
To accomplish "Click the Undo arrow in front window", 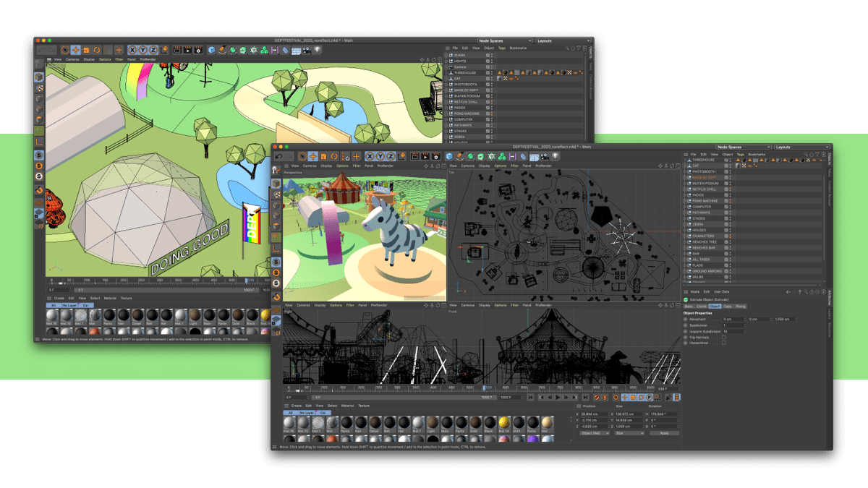I will pyautogui.click(x=279, y=156).
